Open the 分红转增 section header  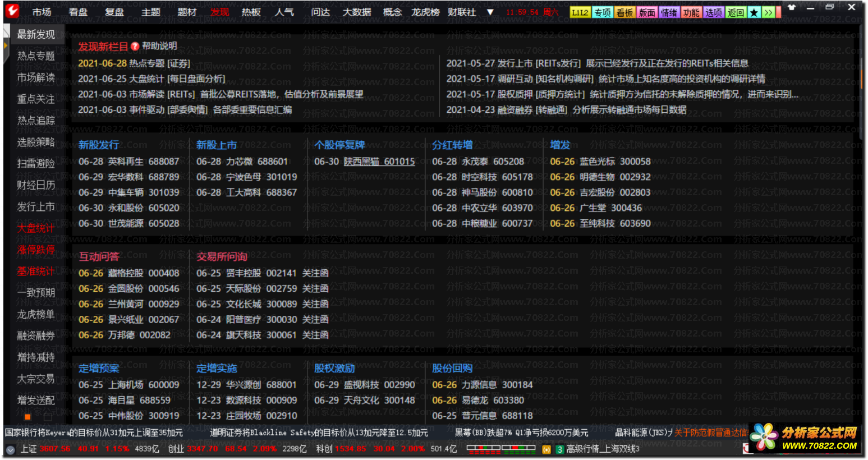coord(452,145)
